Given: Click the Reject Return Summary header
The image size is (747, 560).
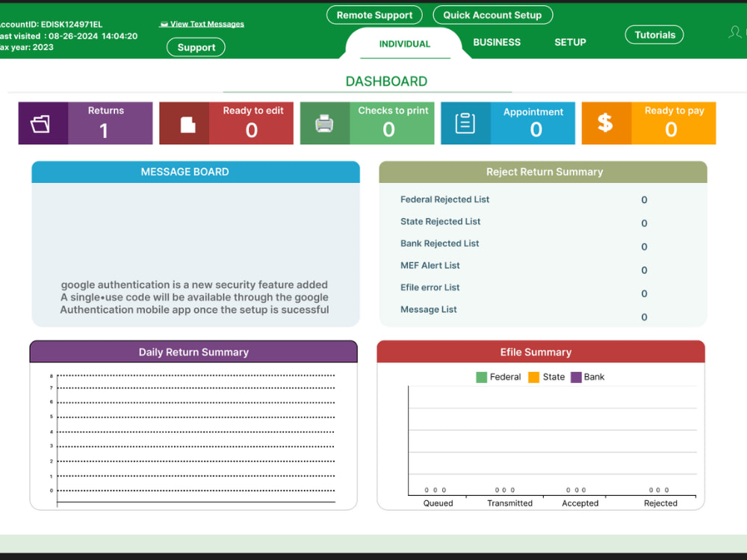Looking at the screenshot, I should (543, 172).
